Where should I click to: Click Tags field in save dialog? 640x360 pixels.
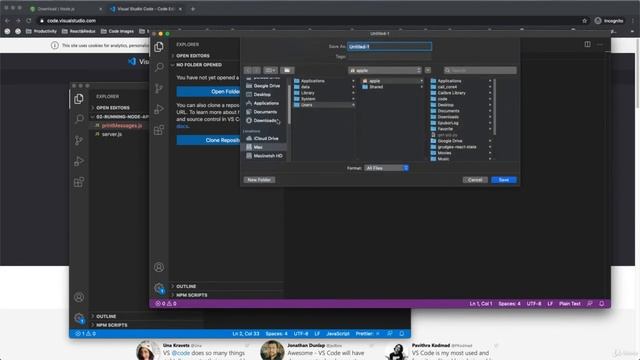(389, 57)
